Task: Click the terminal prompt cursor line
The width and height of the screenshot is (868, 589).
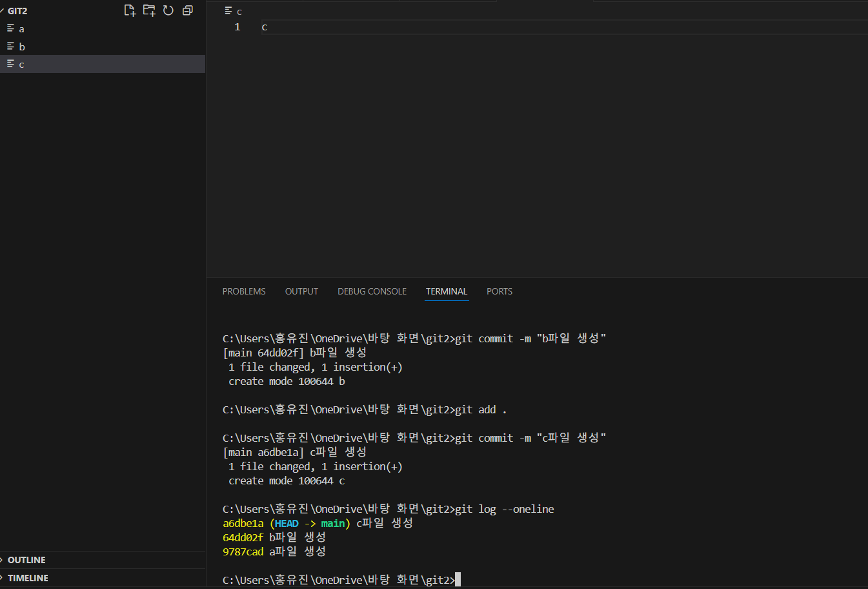Action: [x=341, y=580]
